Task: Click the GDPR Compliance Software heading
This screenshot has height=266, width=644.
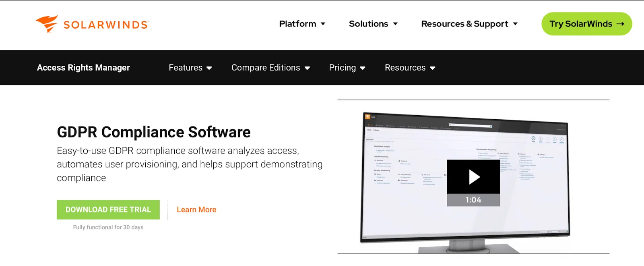Action: tap(154, 132)
